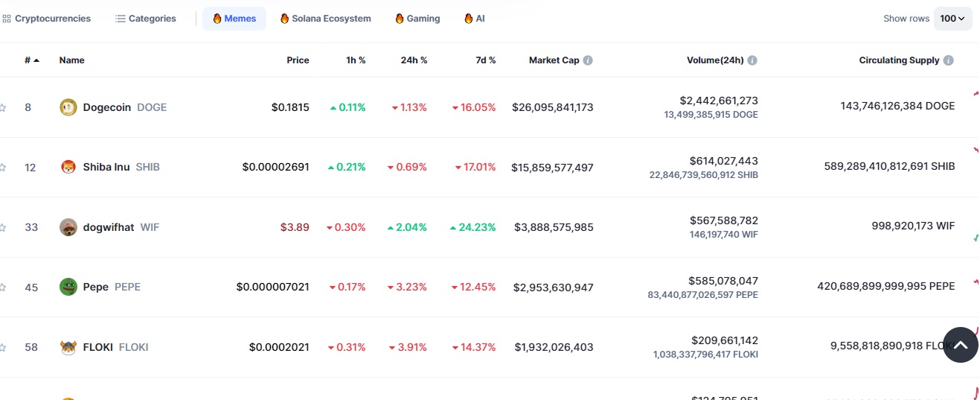Click FLOKI price $0.0002021
The height and width of the screenshot is (400, 980).
279,347
